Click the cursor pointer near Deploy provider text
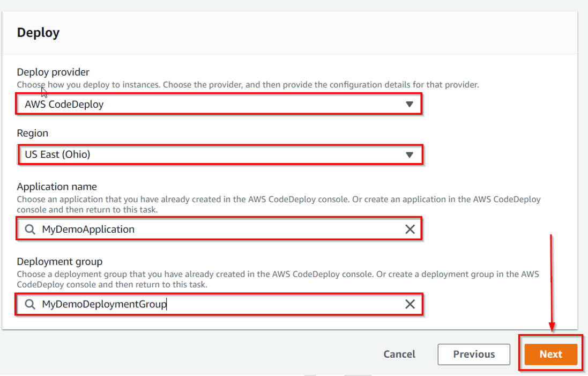 pos(43,91)
